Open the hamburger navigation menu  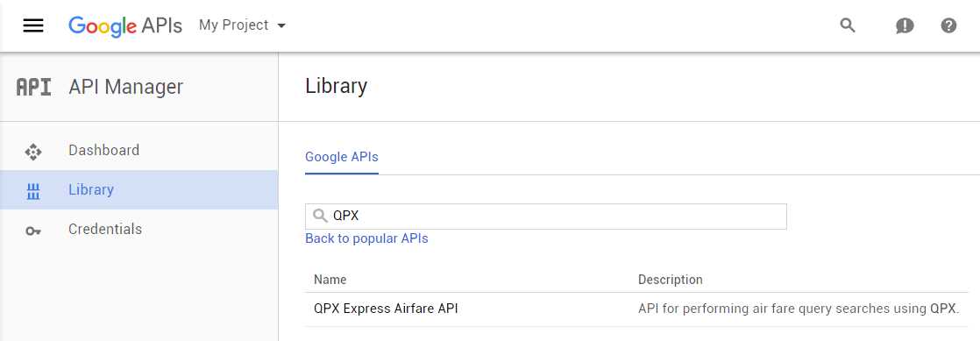coord(33,25)
